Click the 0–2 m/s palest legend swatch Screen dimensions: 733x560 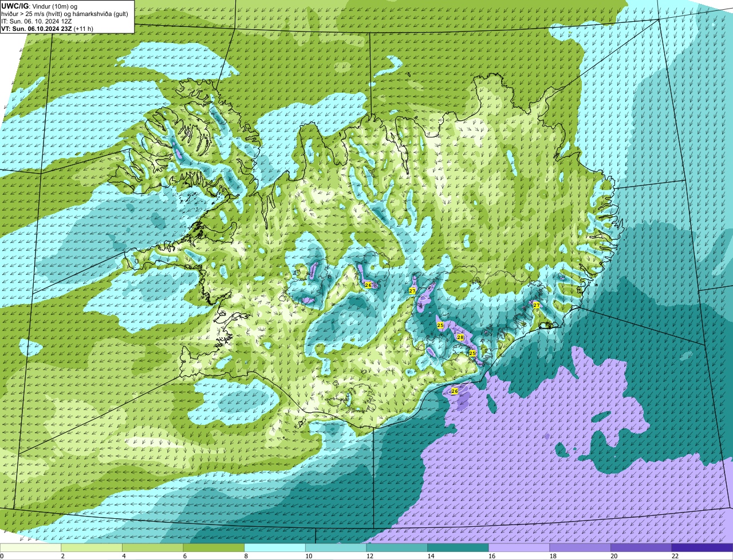(30, 547)
